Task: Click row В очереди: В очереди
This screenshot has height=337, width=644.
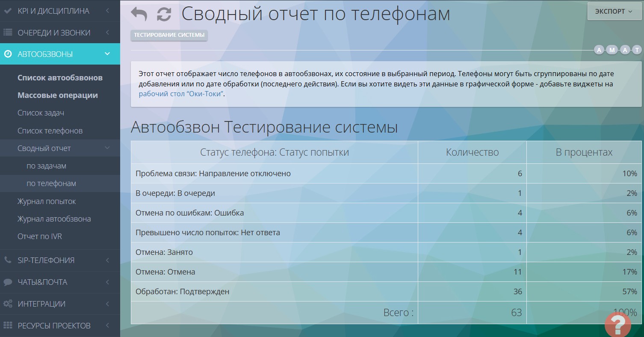Action: 386,193
